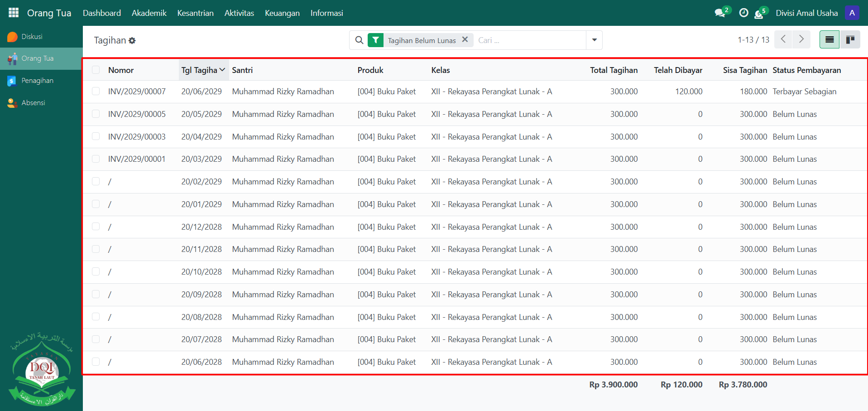
Task: Open the chat messages icon
Action: 719,13
